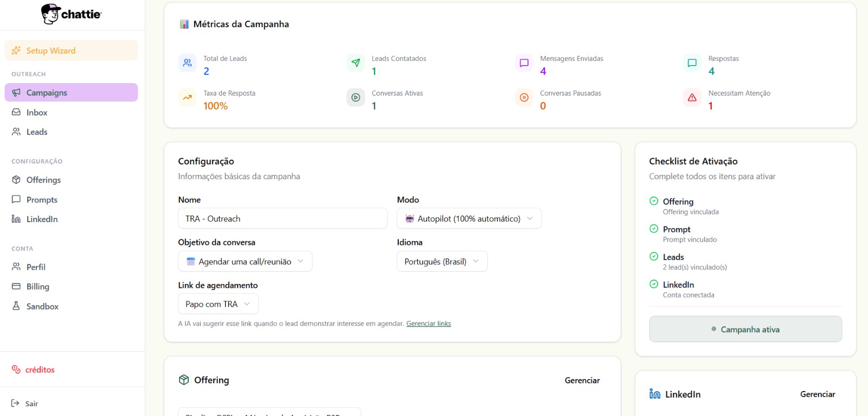Open the Idioma Português (Brasil) dropdown
Image resolution: width=868 pixels, height=416 pixels.
pyautogui.click(x=442, y=261)
